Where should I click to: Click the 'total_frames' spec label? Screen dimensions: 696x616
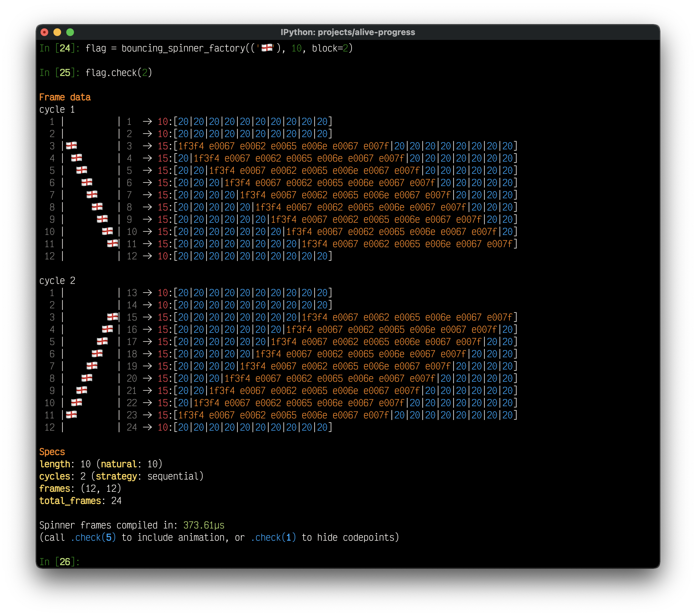[x=70, y=500]
